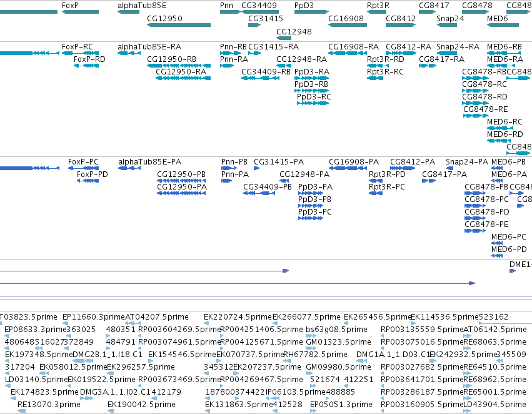Open the CG8478-PE protein label

[486, 225]
